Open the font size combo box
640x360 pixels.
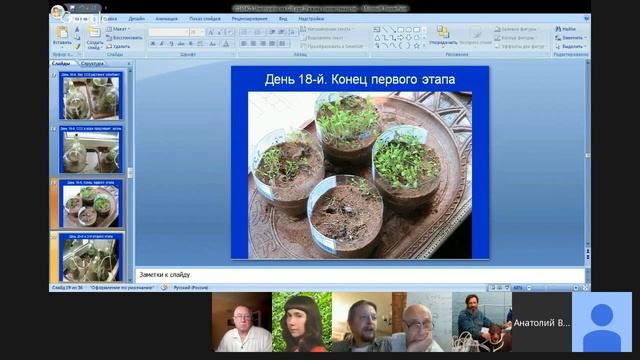(x=197, y=32)
